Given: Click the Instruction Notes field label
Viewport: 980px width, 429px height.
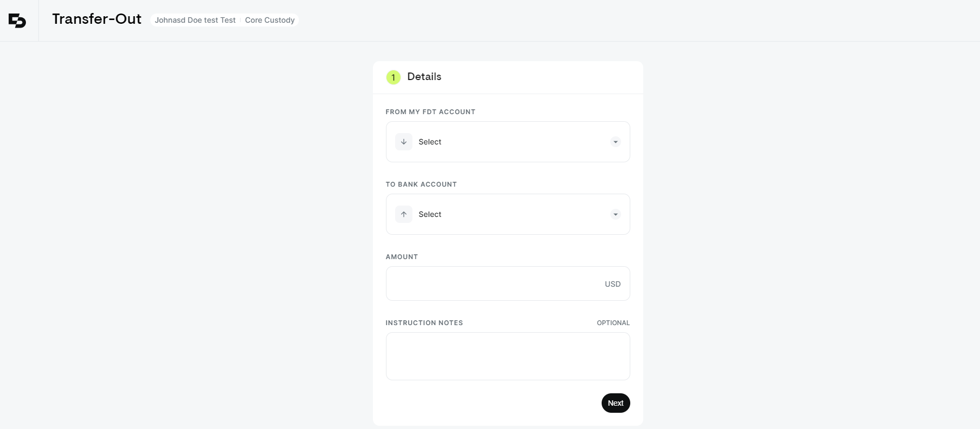Looking at the screenshot, I should click(x=424, y=323).
